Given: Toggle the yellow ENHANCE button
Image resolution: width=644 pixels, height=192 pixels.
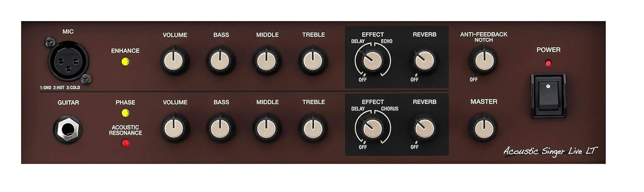Looking at the screenshot, I should click(125, 62).
